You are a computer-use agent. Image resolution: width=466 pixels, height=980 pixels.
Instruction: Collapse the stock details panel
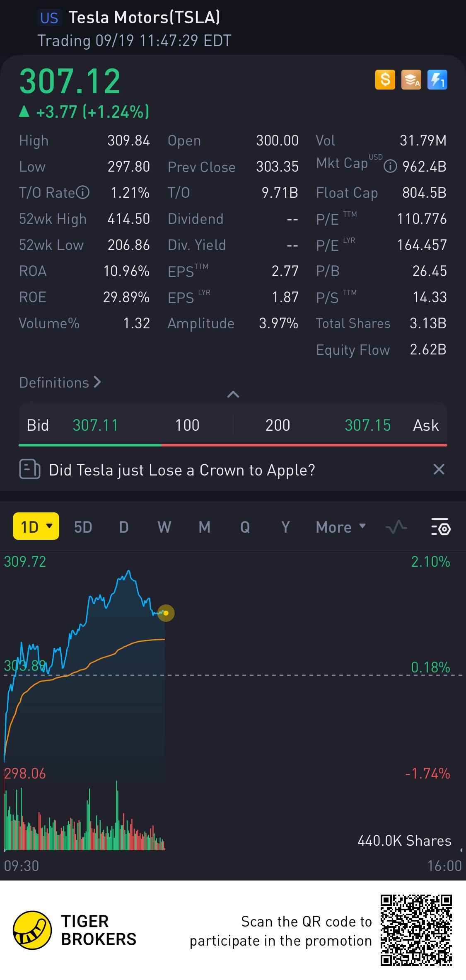233,394
